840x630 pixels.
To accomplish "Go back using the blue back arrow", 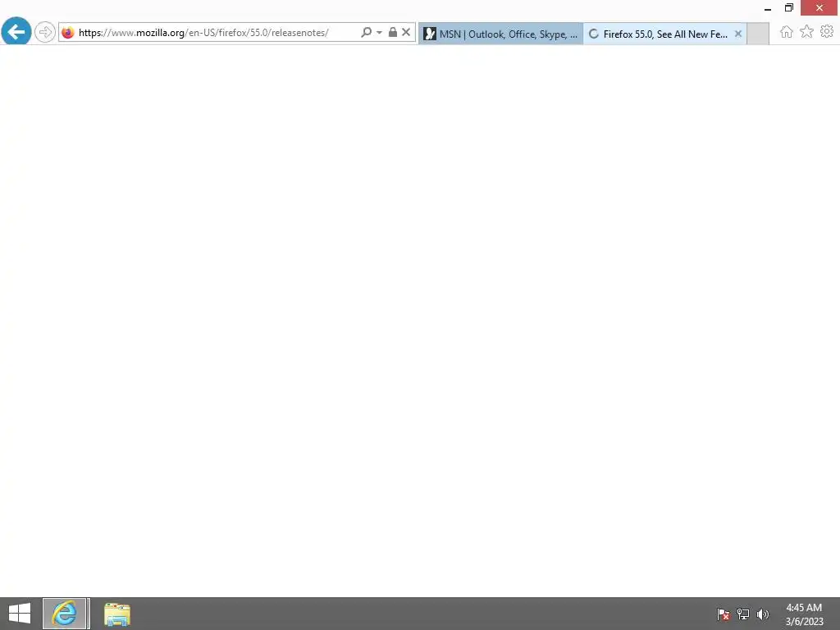I will (16, 32).
